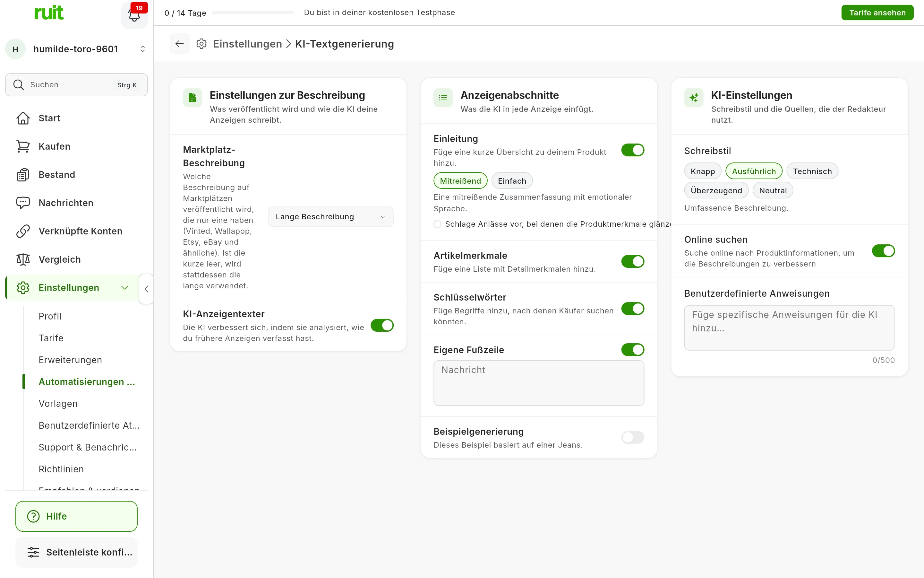924x578 pixels.
Task: Click the Verknüpfte Konten link icon
Action: coord(23,231)
